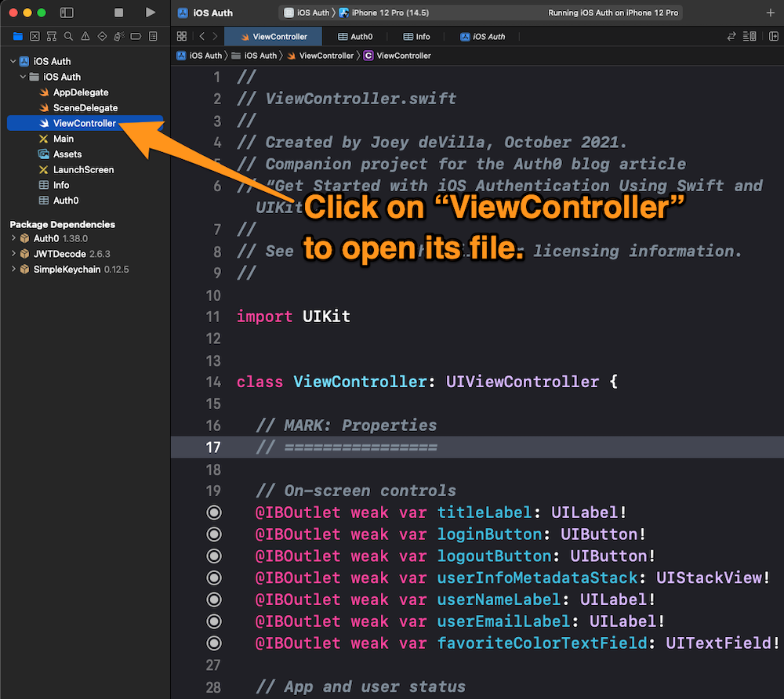784x699 pixels.
Task: Open the Find navigator magnifier icon
Action: tap(68, 36)
